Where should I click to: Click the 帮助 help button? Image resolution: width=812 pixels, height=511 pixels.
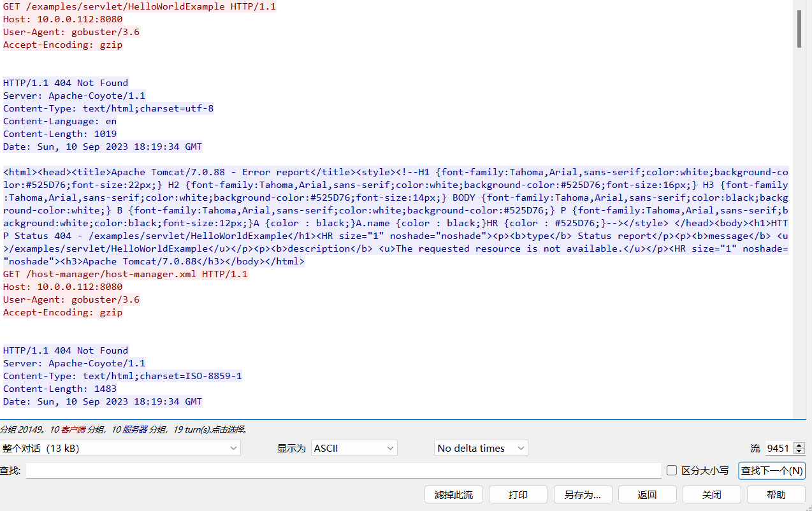776,494
